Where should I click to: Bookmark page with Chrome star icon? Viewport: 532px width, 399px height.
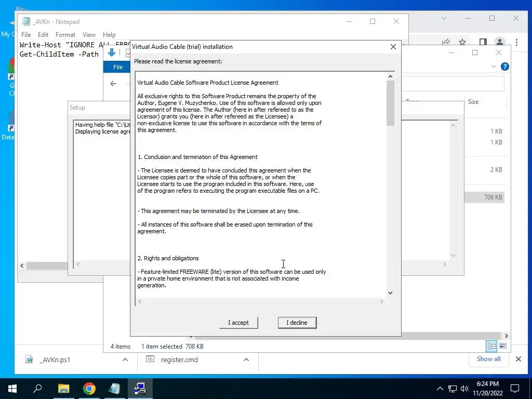[462, 42]
